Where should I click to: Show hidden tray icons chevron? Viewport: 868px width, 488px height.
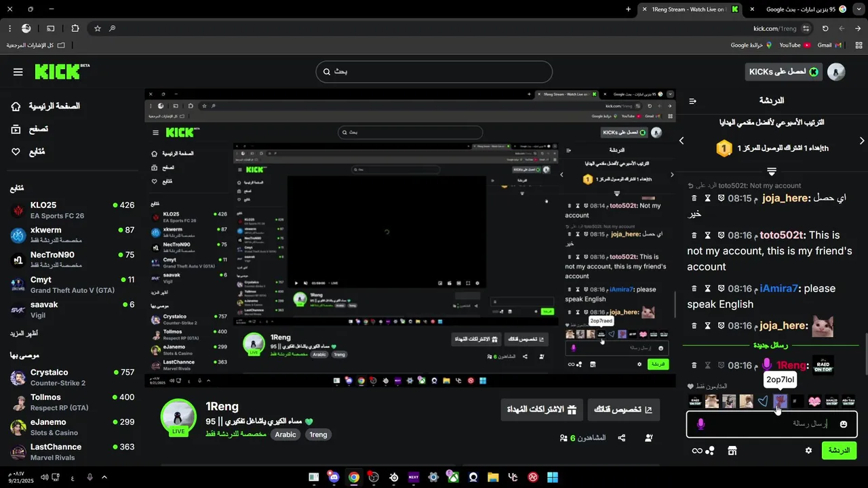104,477
